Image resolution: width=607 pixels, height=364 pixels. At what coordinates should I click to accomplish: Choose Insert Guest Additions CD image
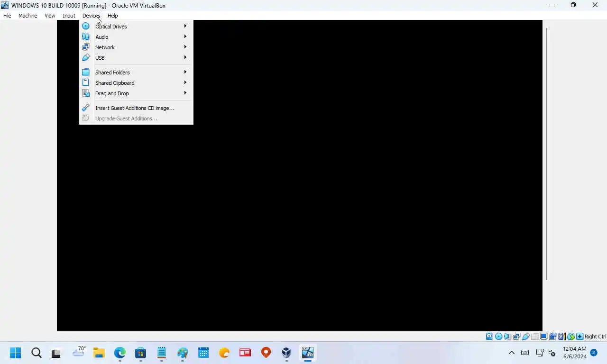(136, 108)
